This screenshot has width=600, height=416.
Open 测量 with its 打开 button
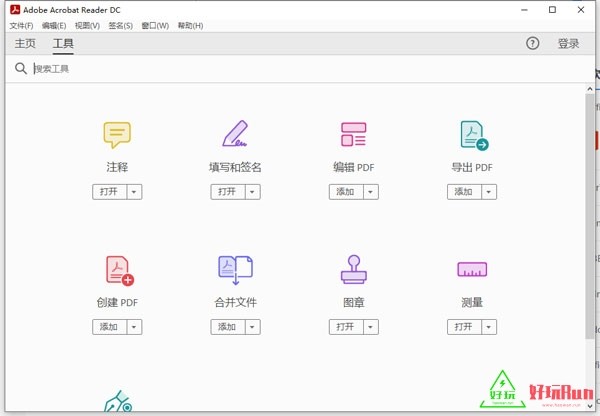point(464,327)
